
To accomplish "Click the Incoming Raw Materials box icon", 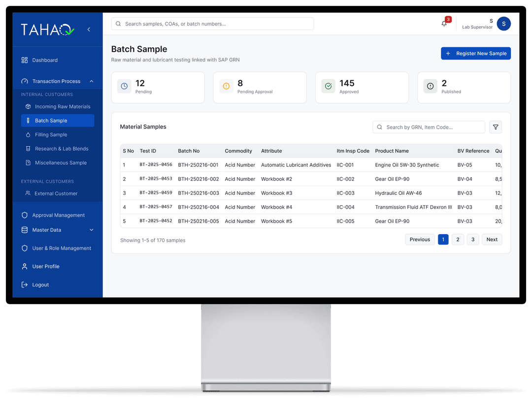I will coord(28,106).
